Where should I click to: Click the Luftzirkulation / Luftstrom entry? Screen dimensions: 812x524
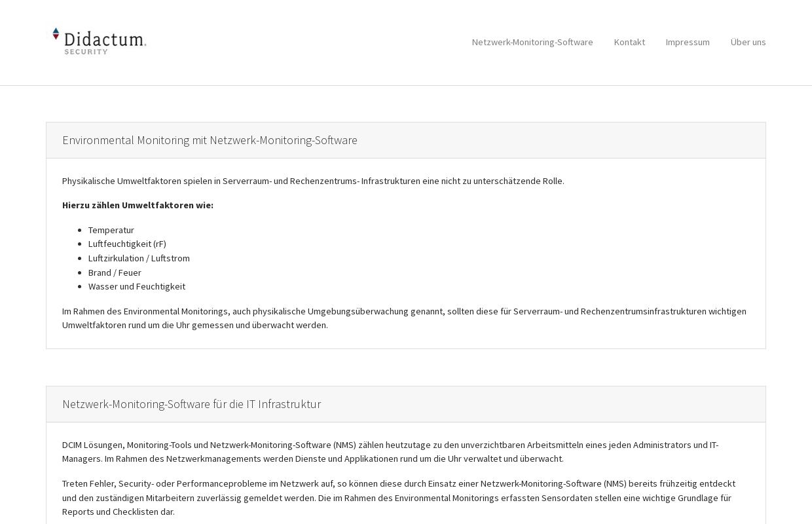click(139, 258)
